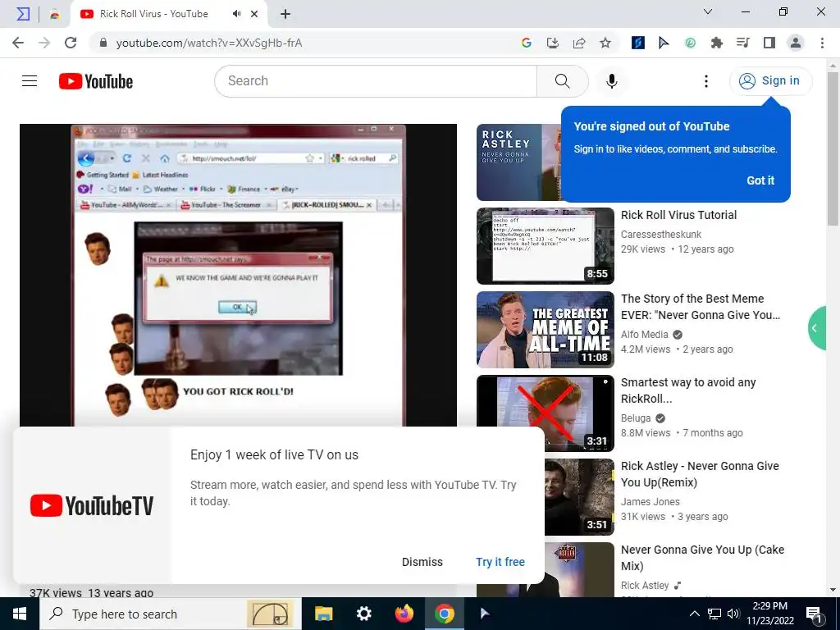Open the tab search dropdown chevron

coord(708,11)
